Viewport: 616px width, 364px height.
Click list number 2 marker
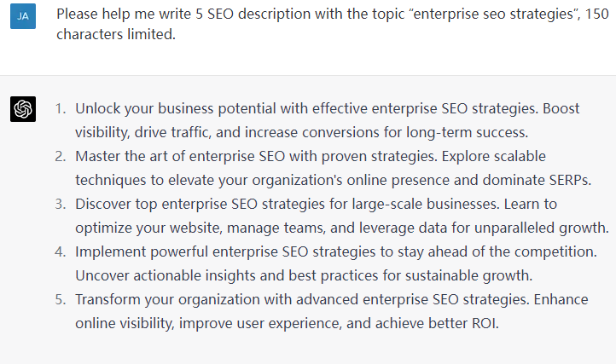[60, 157]
